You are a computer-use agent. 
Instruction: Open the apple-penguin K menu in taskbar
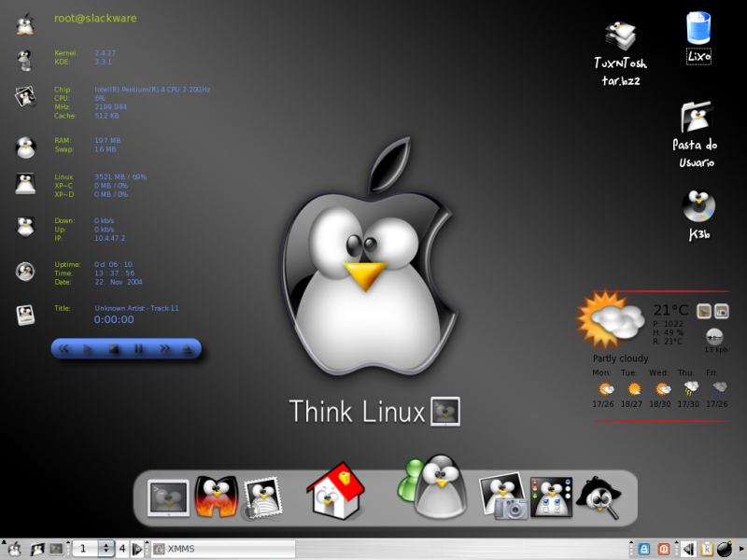click(15, 550)
